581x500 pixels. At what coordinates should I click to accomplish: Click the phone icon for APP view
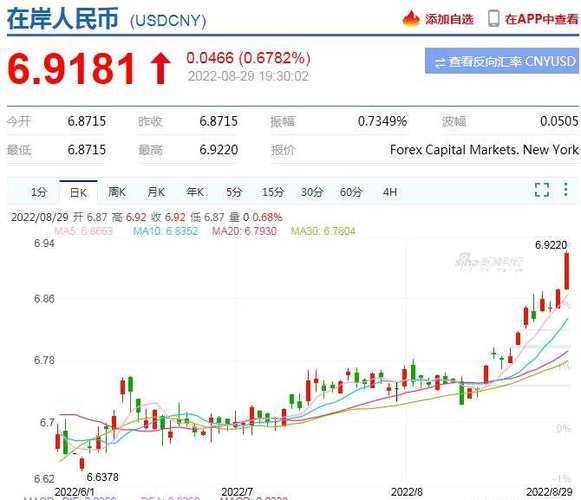click(x=494, y=19)
